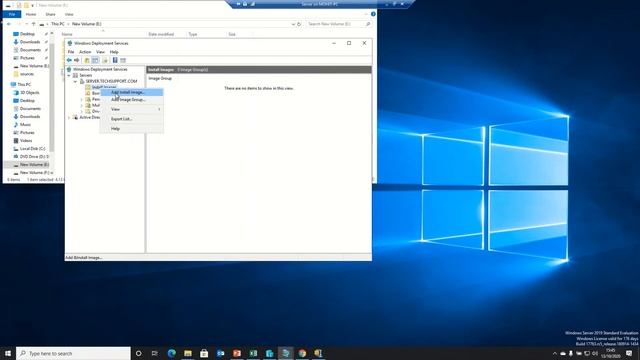The image size is (640, 360).
Task: Sort by the Date modified column header
Action: 161,34
